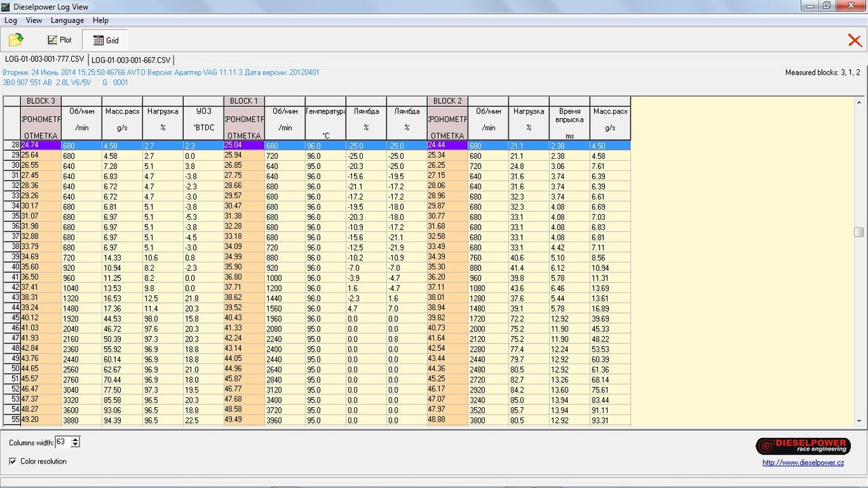The height and width of the screenshot is (488, 868).
Task: Open the Help menu
Action: coord(100,20)
